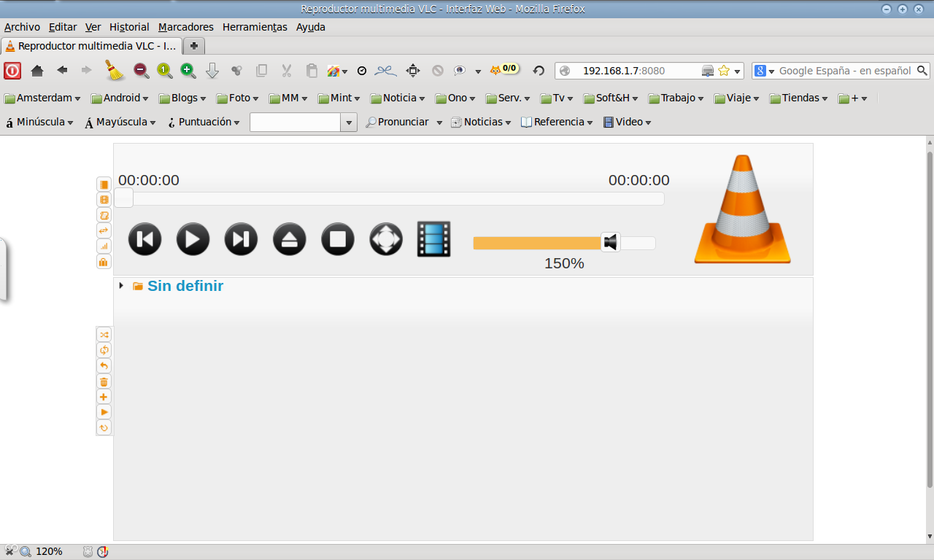The height and width of the screenshot is (560, 934).
Task: Open the Historial menu
Action: coord(129,27)
